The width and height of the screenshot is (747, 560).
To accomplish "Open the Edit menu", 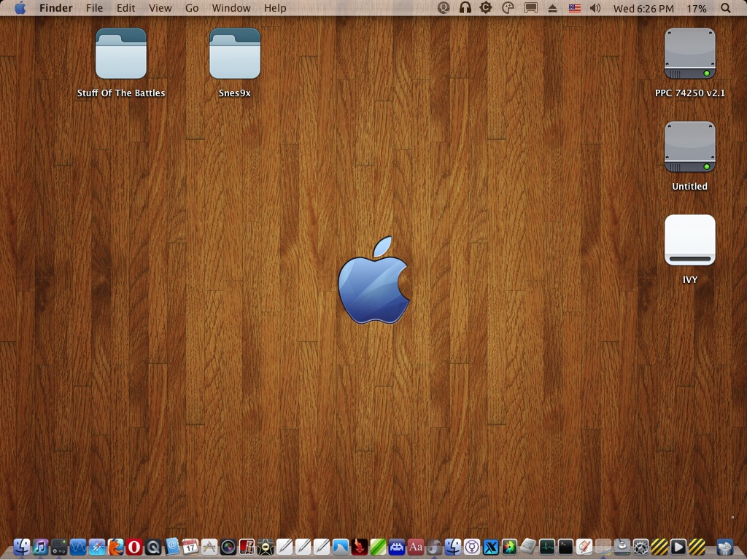I will 125,8.
